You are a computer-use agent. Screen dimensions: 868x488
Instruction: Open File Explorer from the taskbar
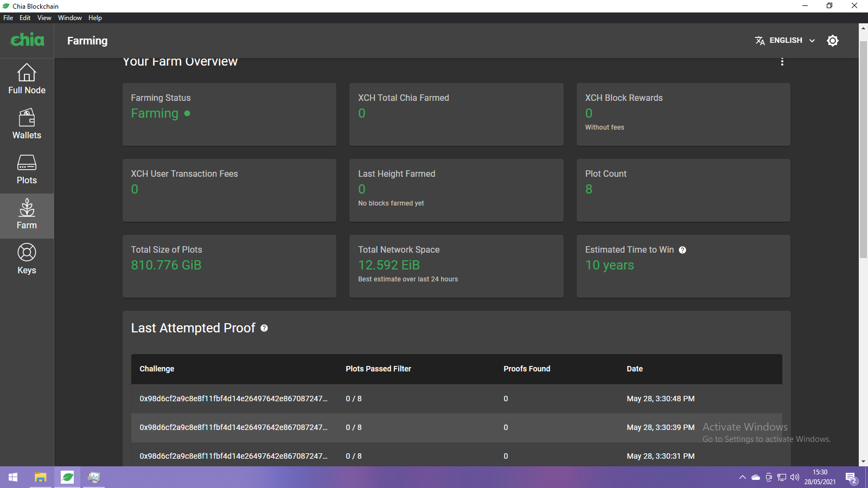pos(40,477)
